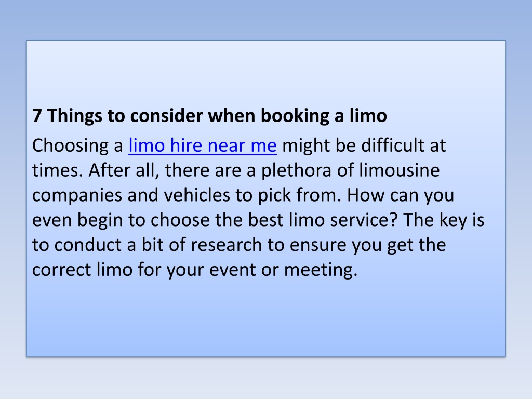Click the word 'meeting.' ending the paragraph

point(321,270)
